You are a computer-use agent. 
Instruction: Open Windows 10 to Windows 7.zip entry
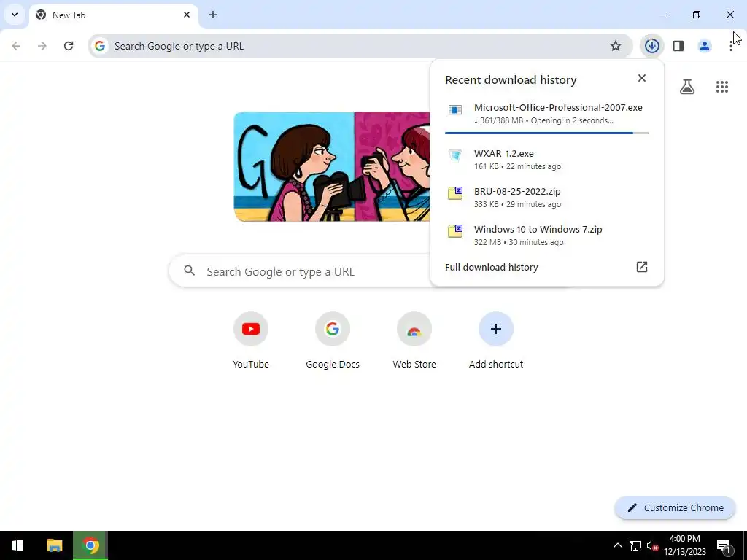click(x=547, y=236)
